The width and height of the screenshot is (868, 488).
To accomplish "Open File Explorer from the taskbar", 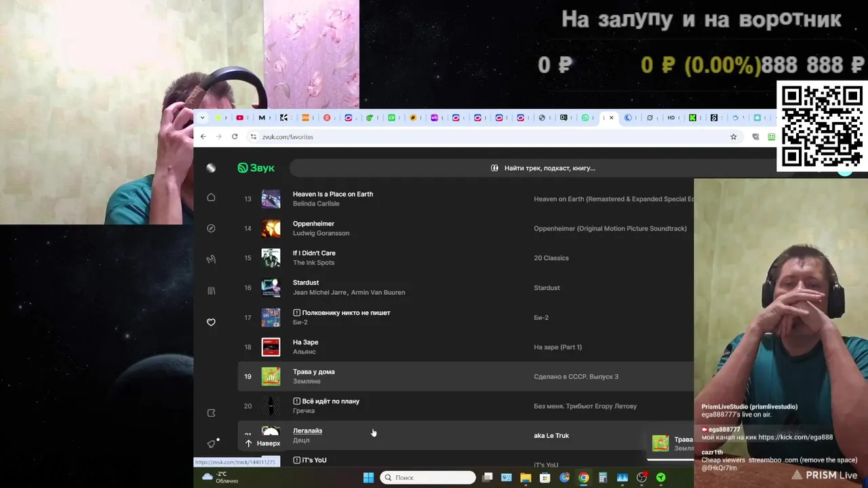I will point(526,478).
